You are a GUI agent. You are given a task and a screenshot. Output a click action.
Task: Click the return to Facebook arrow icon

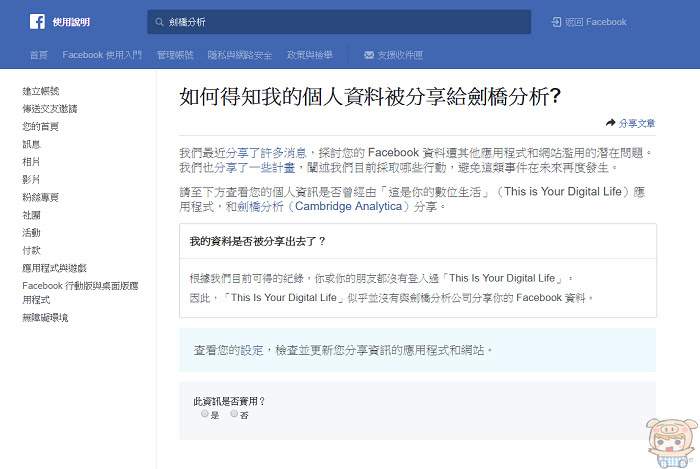556,22
